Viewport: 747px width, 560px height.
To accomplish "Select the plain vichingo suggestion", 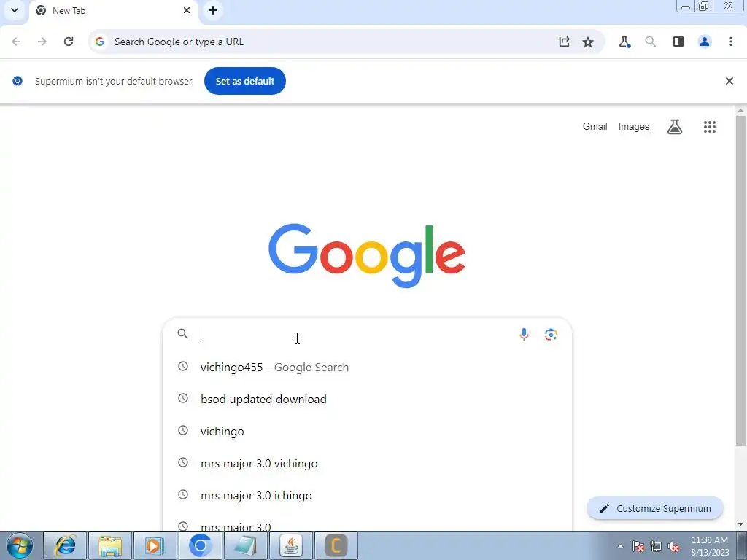I will 367,431.
